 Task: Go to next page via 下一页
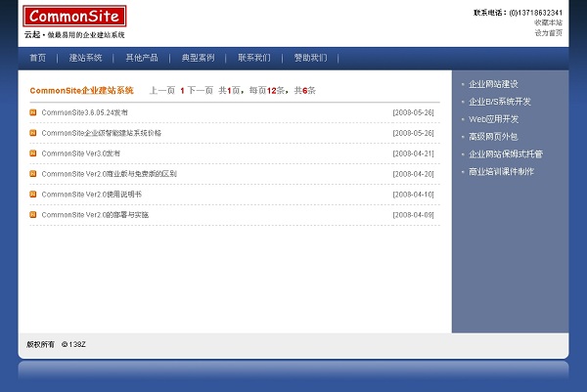tap(201, 91)
